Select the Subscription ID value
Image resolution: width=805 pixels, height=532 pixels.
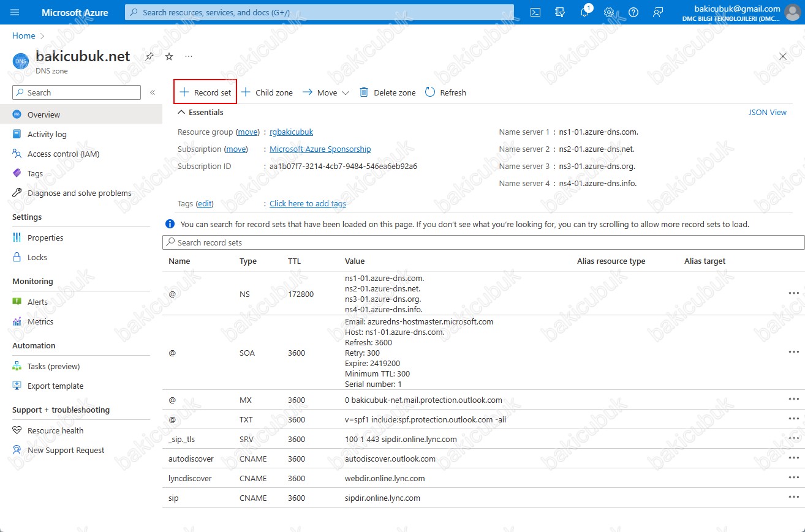(x=344, y=167)
